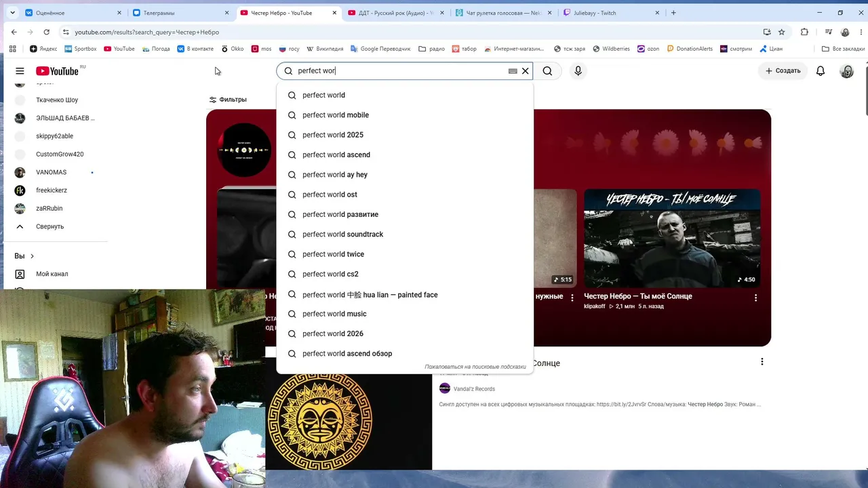Select suggestion "perfect world mobile"
868x488 pixels.
405,115
